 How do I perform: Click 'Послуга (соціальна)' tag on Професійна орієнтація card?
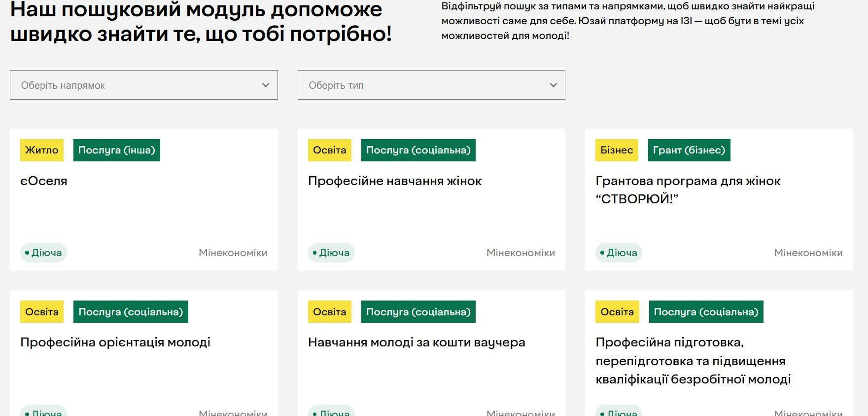[131, 312]
